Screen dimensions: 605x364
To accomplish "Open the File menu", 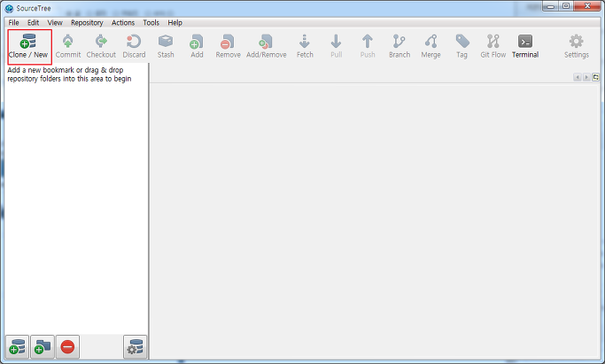I will tap(13, 23).
